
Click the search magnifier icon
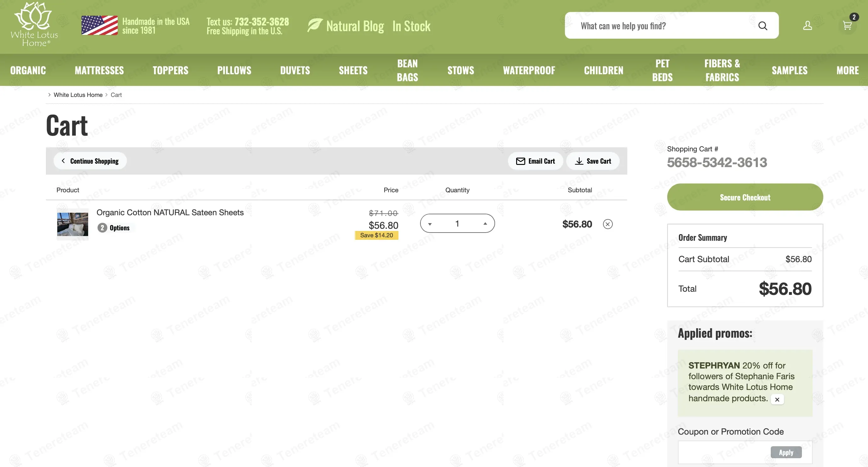click(763, 25)
